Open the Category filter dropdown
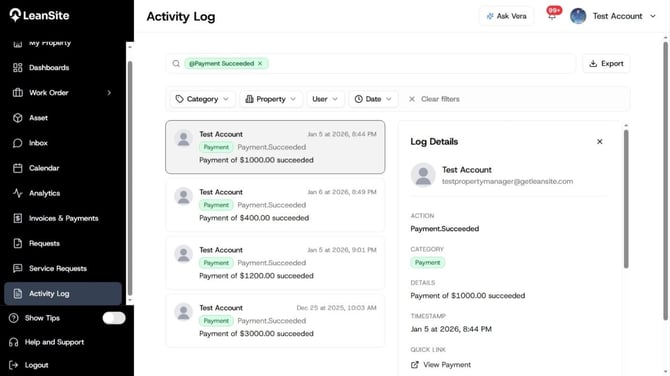Viewport: 670px width, 376px height. pyautogui.click(x=203, y=99)
